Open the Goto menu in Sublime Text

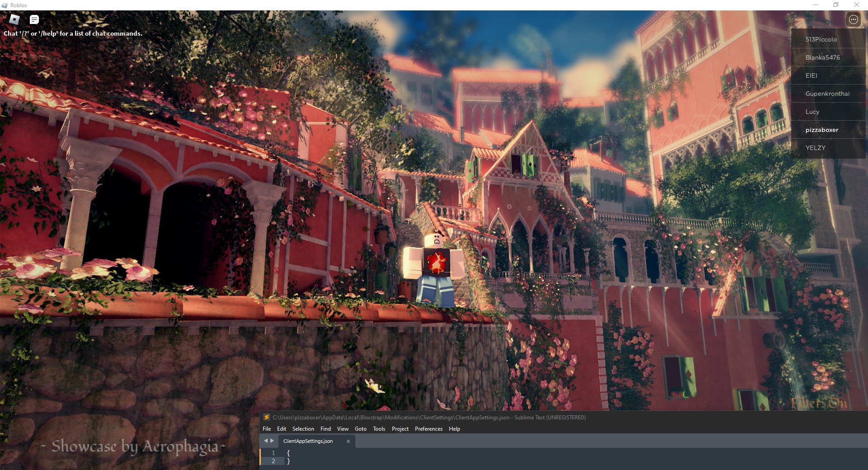tap(361, 429)
